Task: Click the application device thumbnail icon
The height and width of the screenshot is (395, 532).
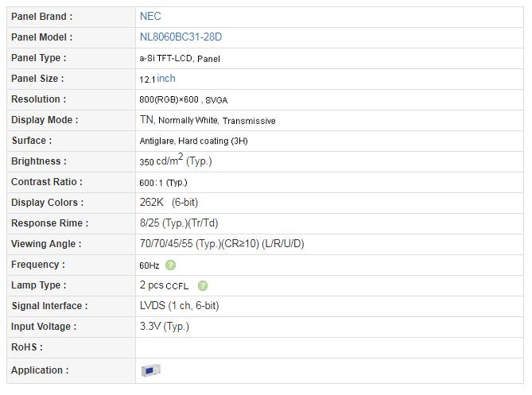Action: (150, 370)
